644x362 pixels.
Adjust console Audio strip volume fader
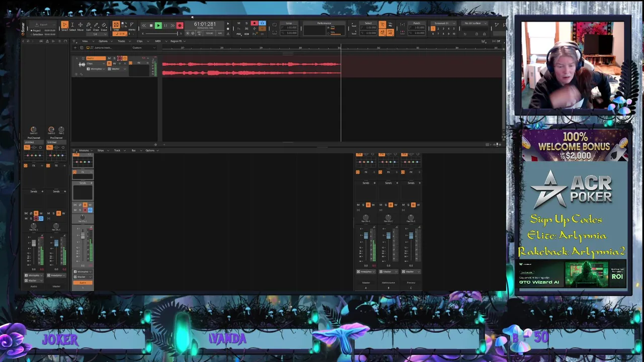pos(83,235)
